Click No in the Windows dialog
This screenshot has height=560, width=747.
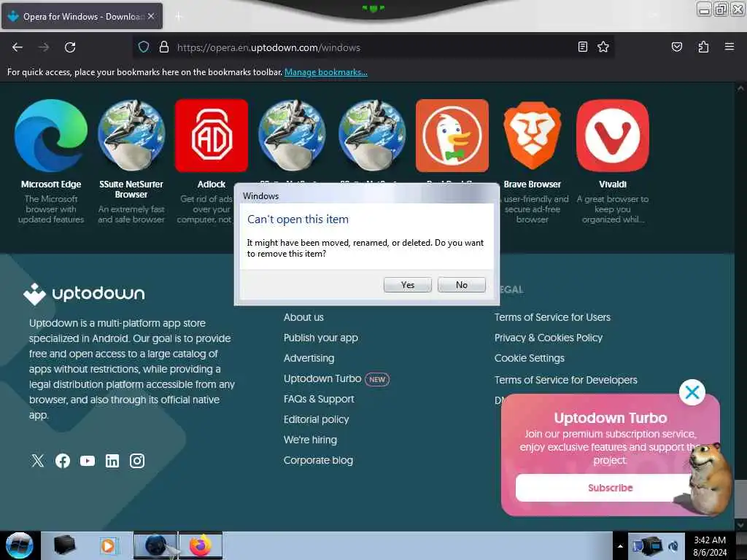tap(461, 285)
